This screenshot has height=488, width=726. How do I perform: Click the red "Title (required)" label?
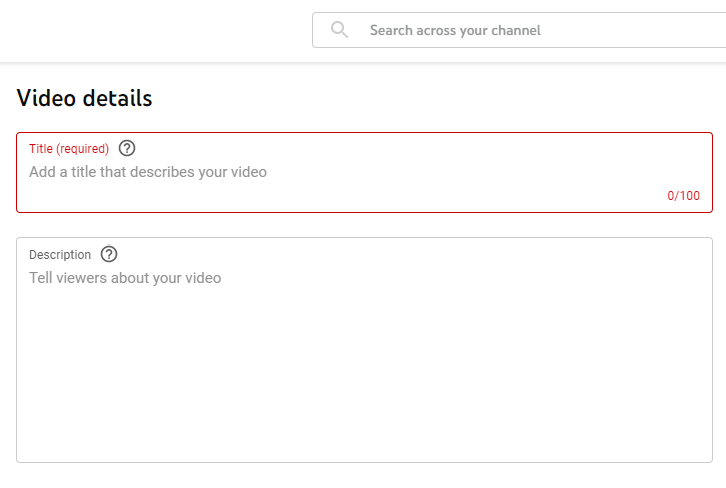69,149
